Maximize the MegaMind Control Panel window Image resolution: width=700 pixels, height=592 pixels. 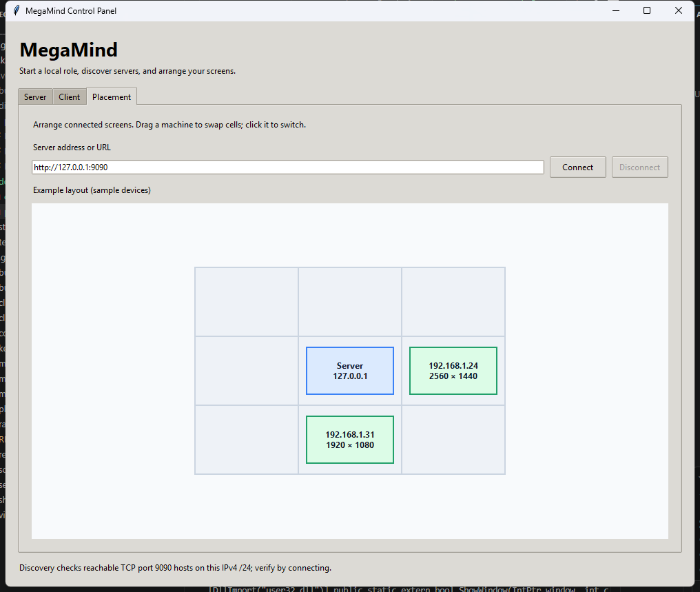tap(647, 11)
